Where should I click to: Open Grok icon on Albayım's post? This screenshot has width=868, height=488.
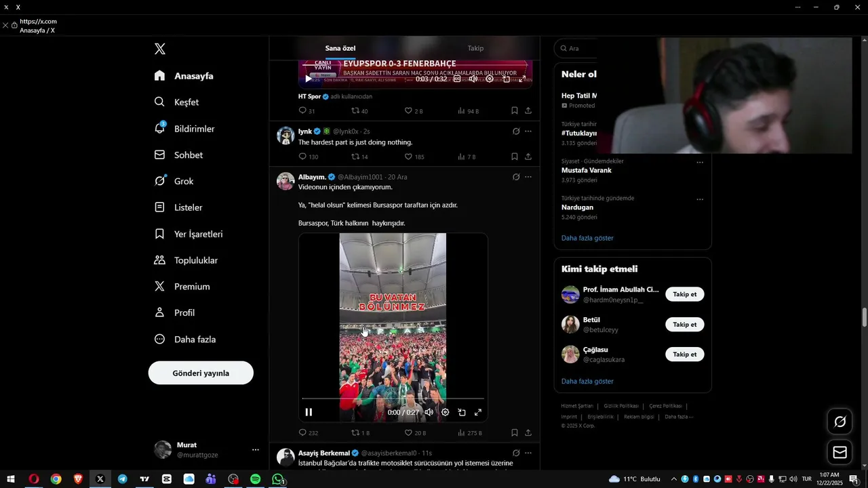pyautogui.click(x=516, y=177)
